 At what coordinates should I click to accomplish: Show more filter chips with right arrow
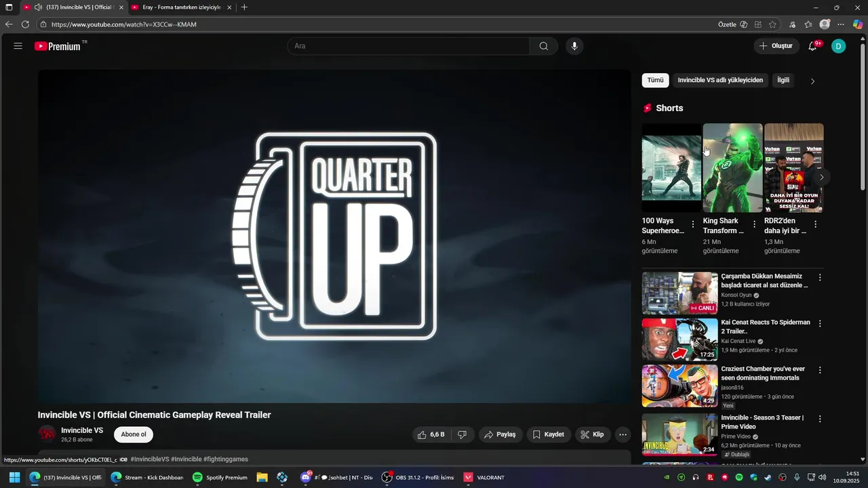tap(812, 81)
